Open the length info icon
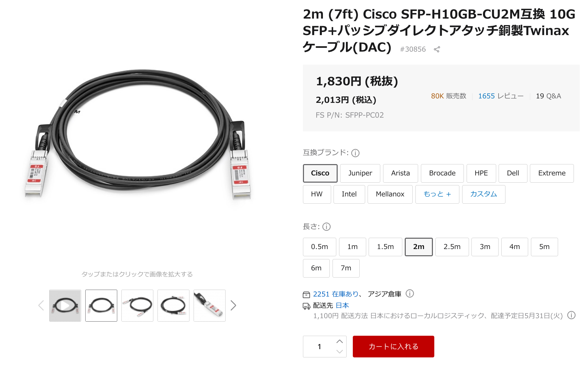The width and height of the screenshot is (588, 366). click(x=326, y=227)
